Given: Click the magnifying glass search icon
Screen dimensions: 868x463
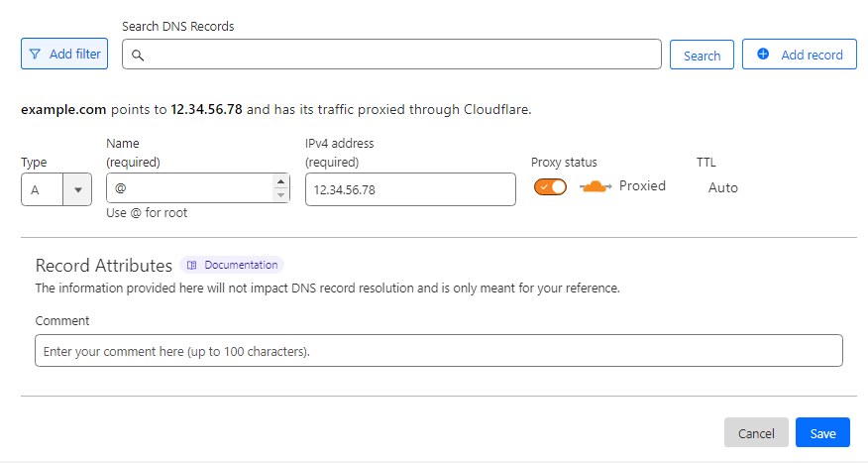Looking at the screenshot, I should [138, 55].
